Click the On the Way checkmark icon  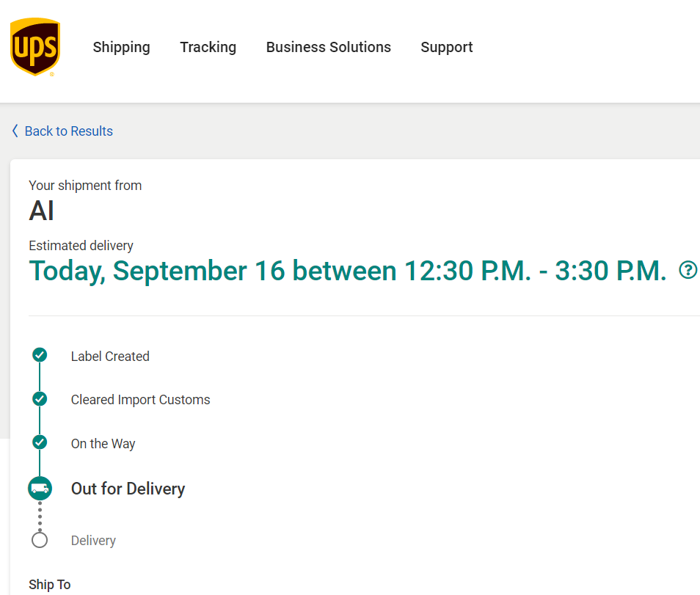(40, 442)
